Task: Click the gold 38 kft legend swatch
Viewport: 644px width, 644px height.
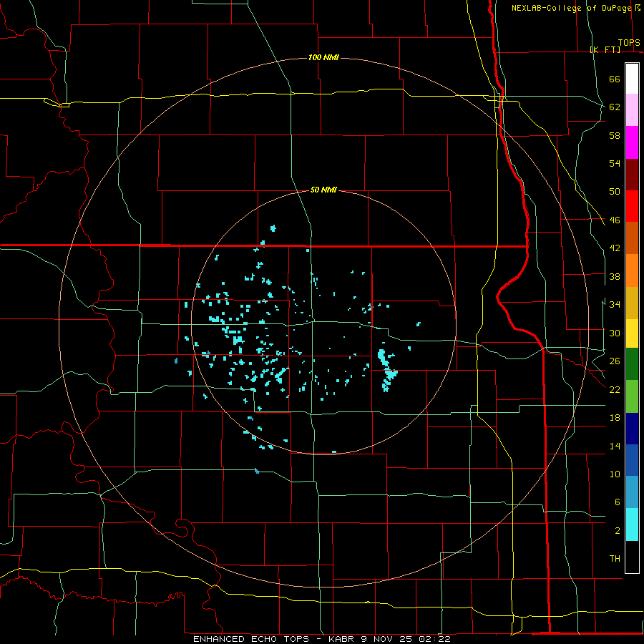Action: point(632,303)
